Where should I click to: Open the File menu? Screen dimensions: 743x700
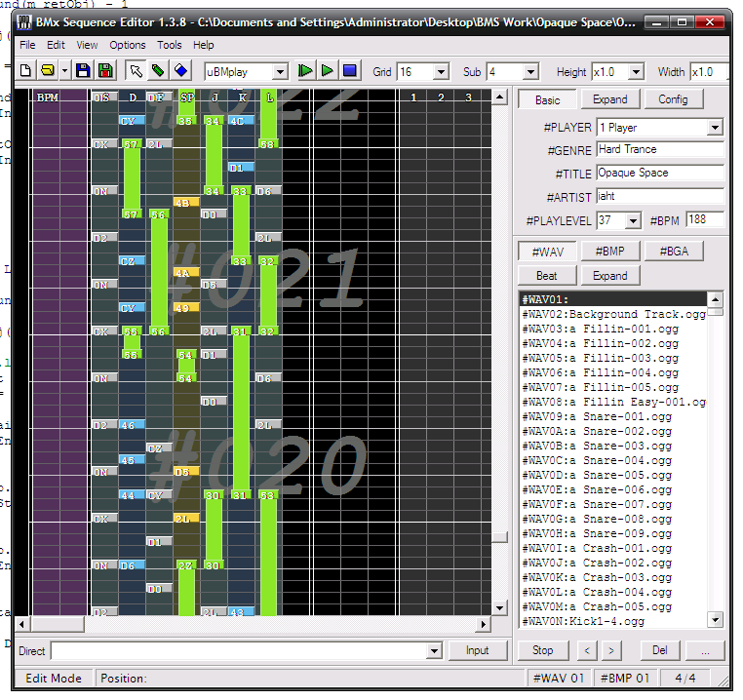click(x=27, y=45)
